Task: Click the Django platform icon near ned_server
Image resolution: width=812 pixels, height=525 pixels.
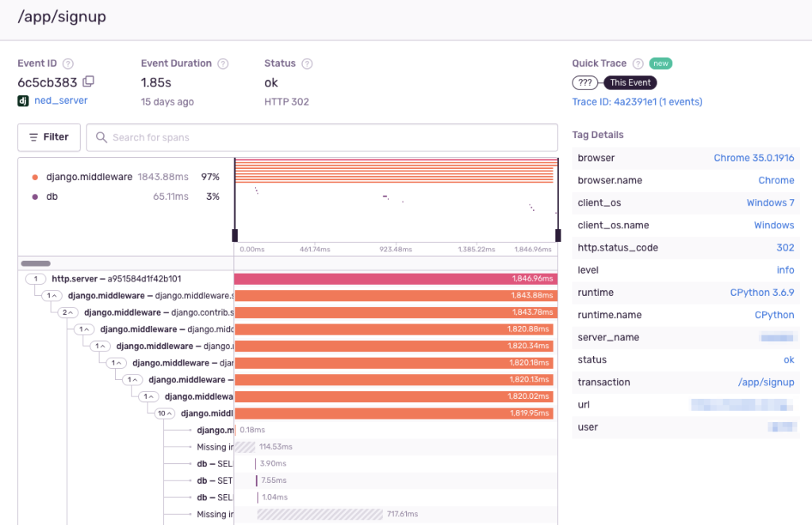Action: pos(23,101)
